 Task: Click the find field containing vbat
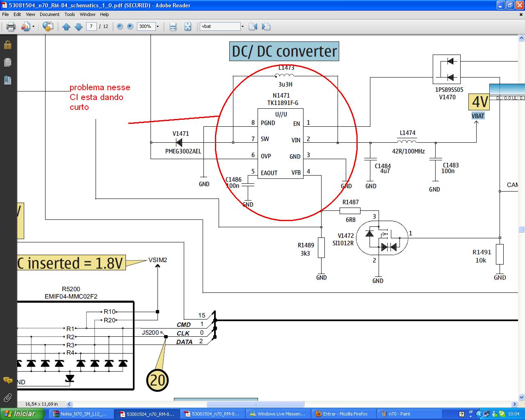[220, 26]
